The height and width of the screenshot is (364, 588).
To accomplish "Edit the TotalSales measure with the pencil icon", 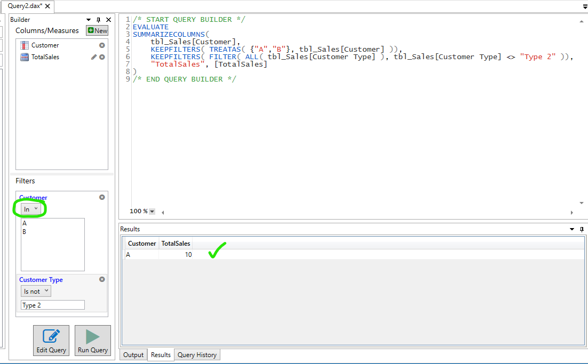I will pyautogui.click(x=94, y=56).
